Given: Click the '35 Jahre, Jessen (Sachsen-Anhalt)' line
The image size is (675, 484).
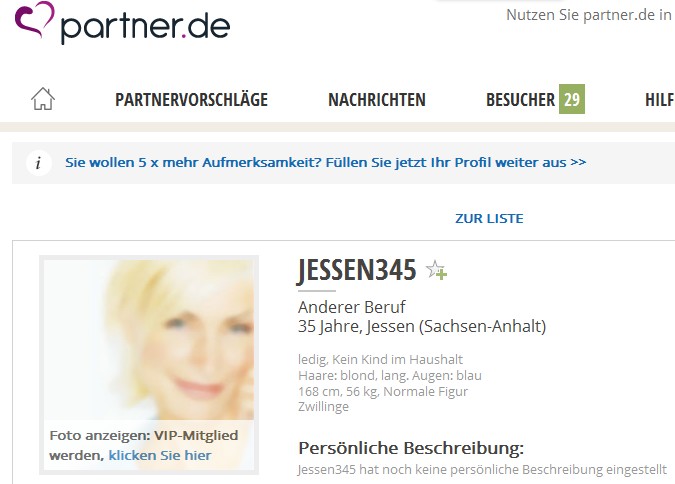Looking at the screenshot, I should coord(422,326).
